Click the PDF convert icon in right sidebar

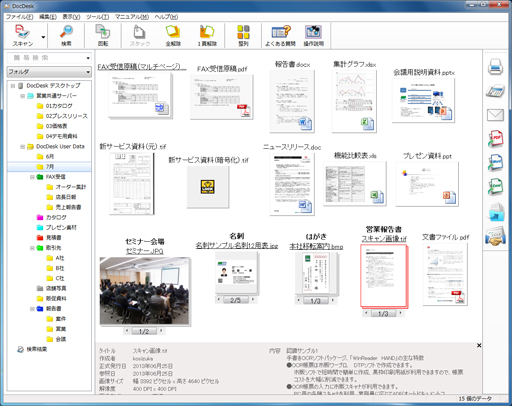495,139
